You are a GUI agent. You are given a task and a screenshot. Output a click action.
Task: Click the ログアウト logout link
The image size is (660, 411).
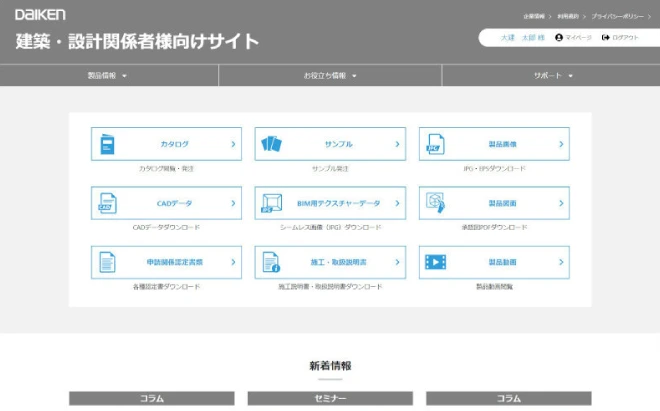(x=620, y=37)
